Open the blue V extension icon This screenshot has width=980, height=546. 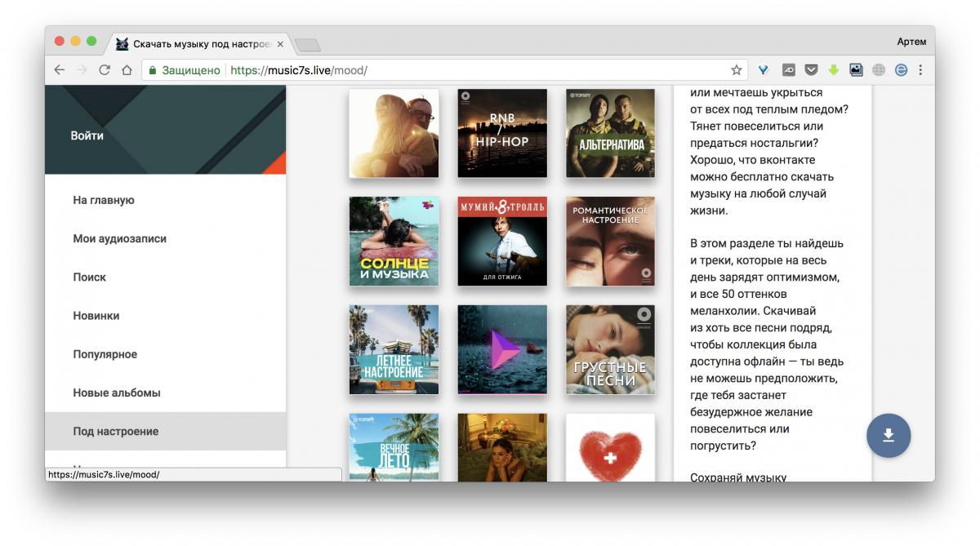pos(764,70)
